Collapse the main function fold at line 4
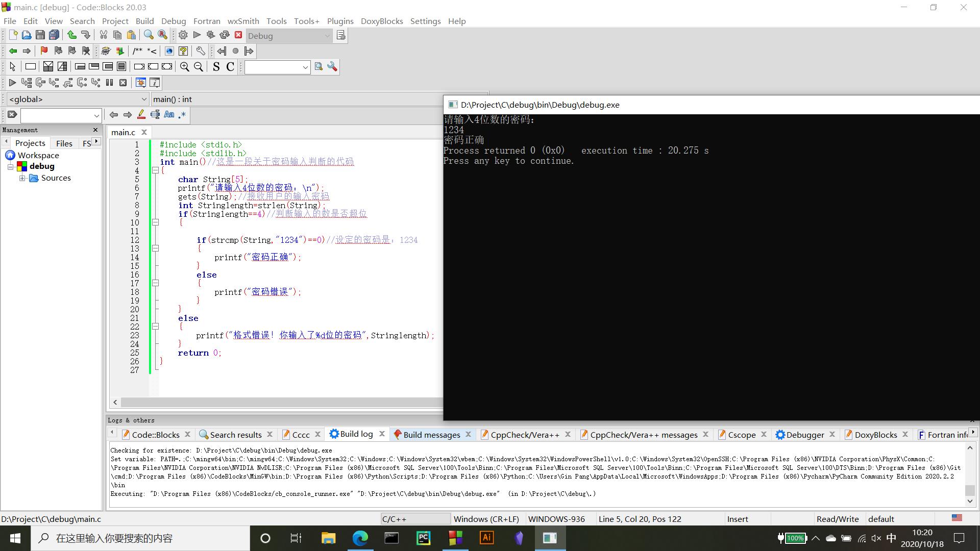This screenshot has height=551, width=980. pos(155,171)
